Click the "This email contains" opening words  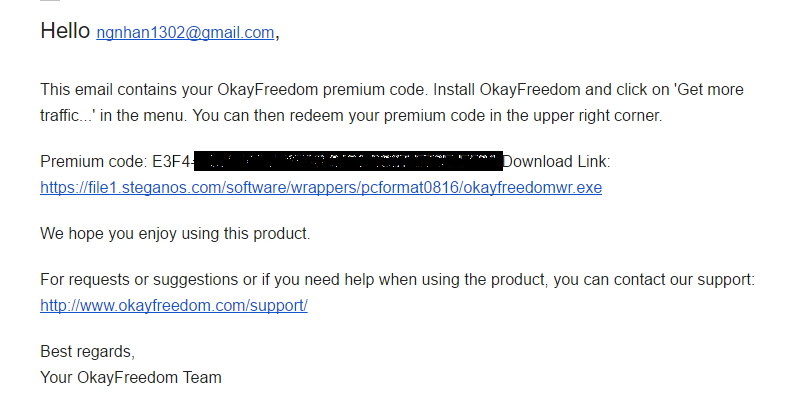click(105, 90)
